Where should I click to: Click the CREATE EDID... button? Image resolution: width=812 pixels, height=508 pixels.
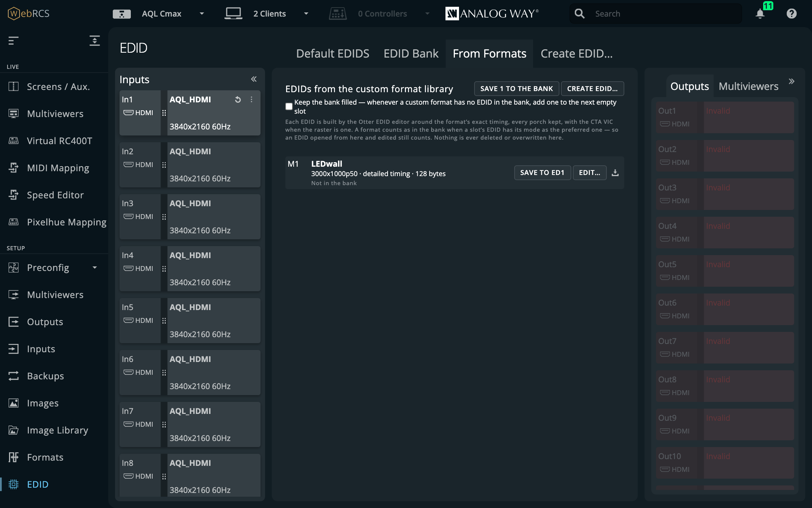[x=592, y=89]
